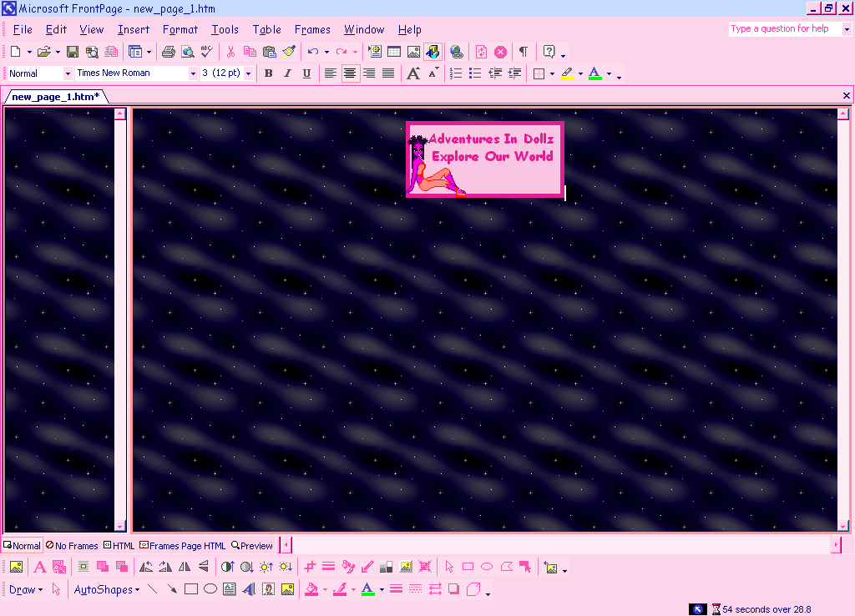Click the 'Type a question for help' box
855x616 pixels.
[x=783, y=28]
